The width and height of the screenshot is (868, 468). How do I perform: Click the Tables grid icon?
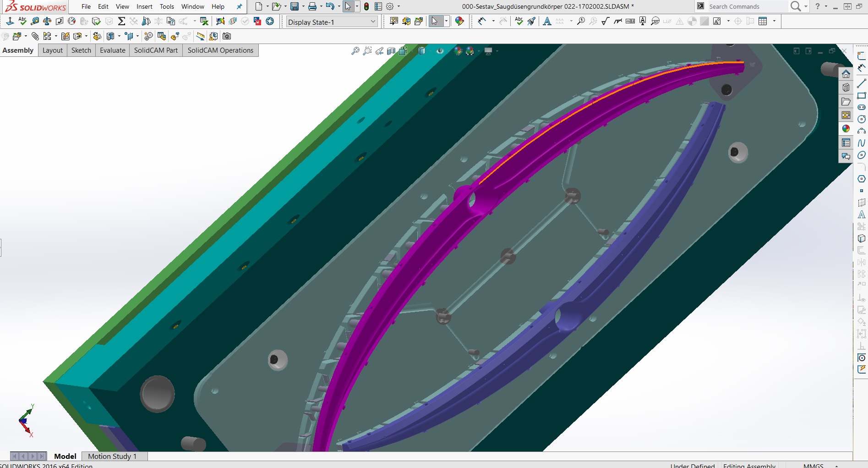(x=763, y=21)
